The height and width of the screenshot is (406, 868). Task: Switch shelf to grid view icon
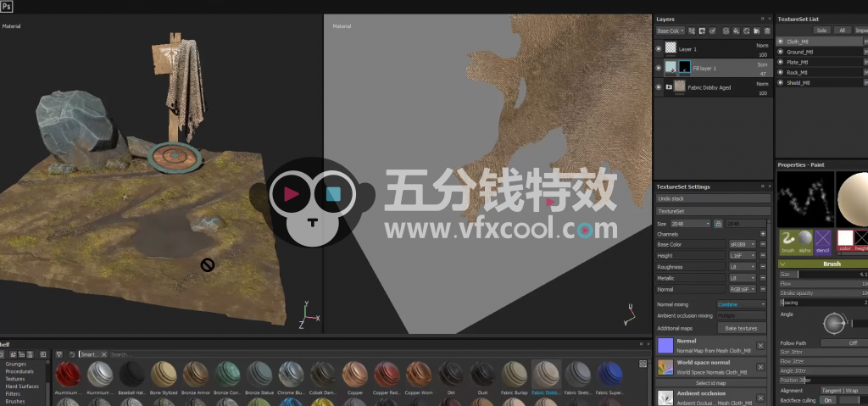click(x=643, y=364)
